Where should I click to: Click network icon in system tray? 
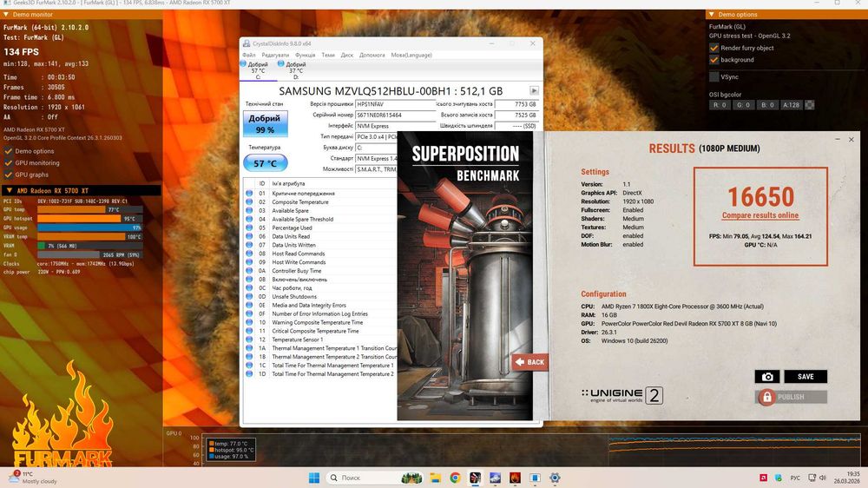(812, 478)
